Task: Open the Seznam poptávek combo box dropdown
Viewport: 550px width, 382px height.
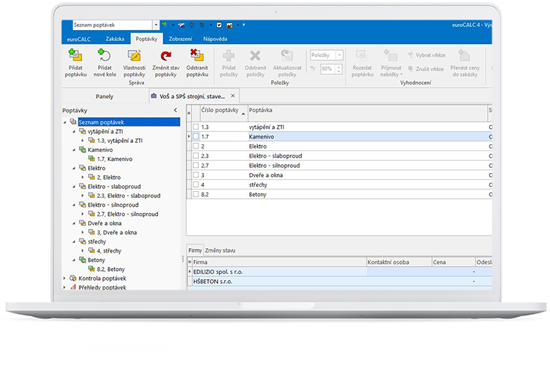Action: [156, 25]
